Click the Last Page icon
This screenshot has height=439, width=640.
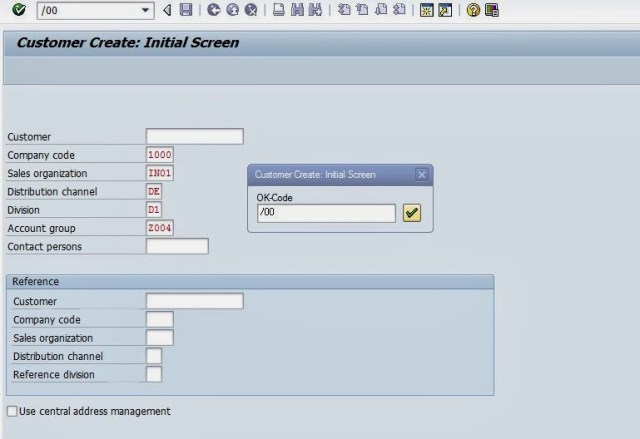point(399,10)
